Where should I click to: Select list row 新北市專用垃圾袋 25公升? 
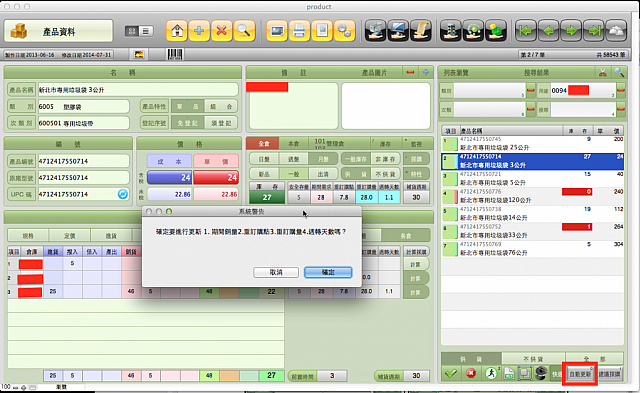coord(532,144)
